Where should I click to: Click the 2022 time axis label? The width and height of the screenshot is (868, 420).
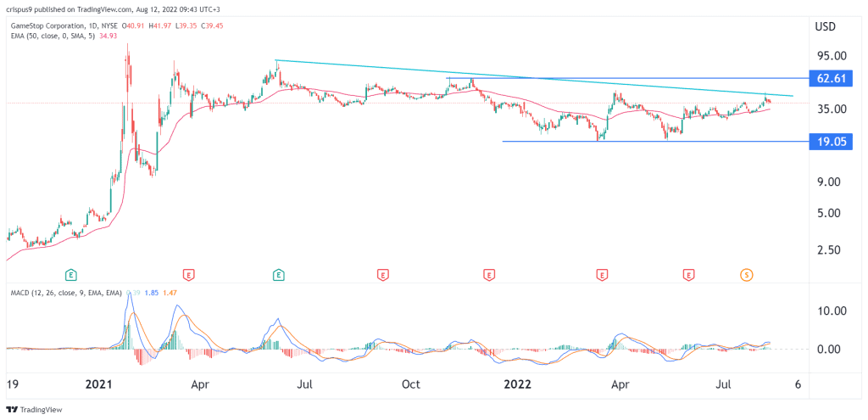(520, 384)
